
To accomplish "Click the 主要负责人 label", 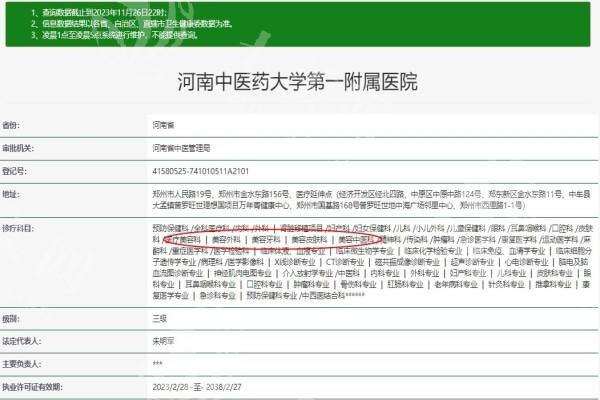I will click(x=21, y=364).
